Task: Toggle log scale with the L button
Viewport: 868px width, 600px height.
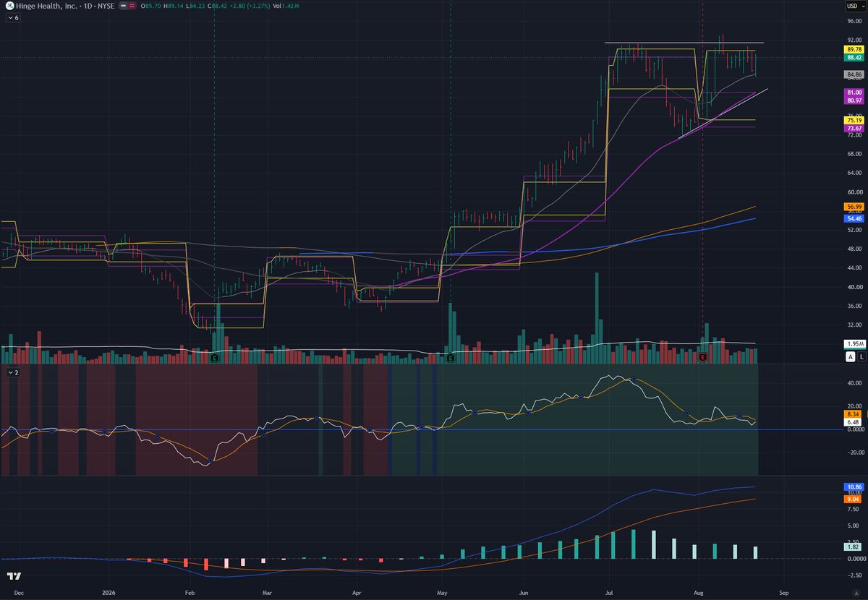Action: (860, 357)
